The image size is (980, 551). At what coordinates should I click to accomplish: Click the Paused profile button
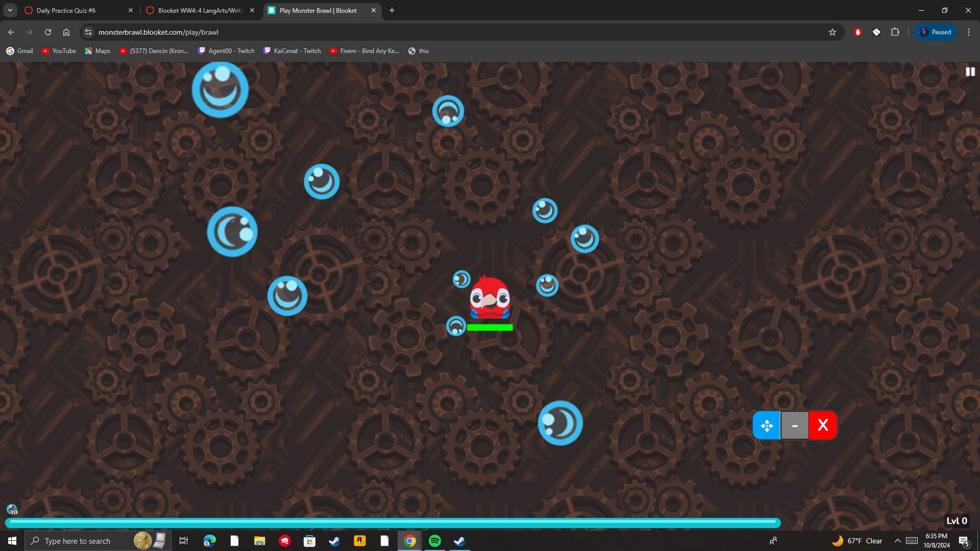pos(936,32)
